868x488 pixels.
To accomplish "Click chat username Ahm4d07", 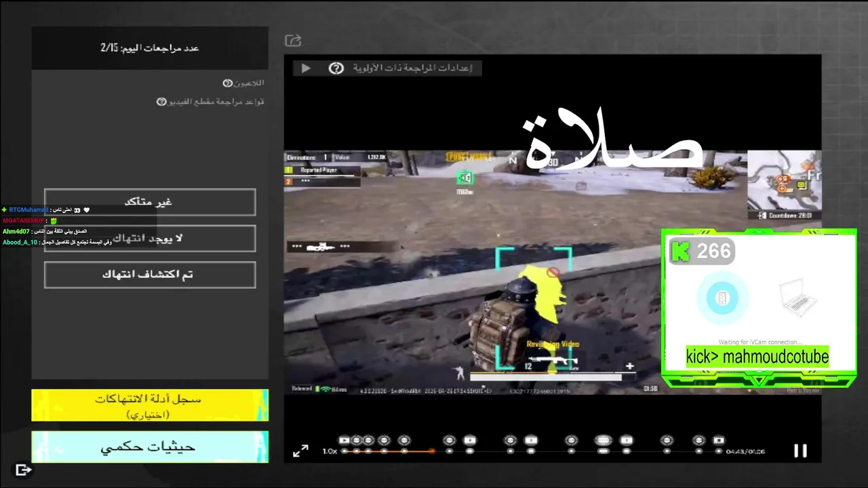I will click(16, 232).
